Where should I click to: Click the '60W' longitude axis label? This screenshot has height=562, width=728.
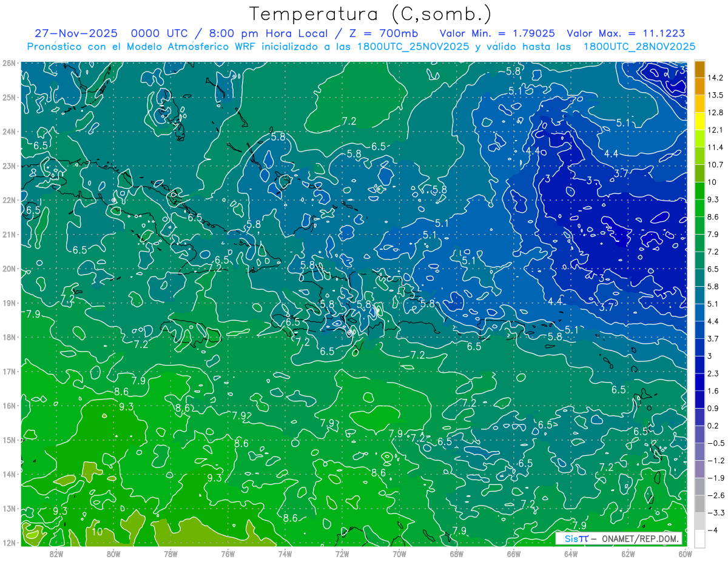685,554
